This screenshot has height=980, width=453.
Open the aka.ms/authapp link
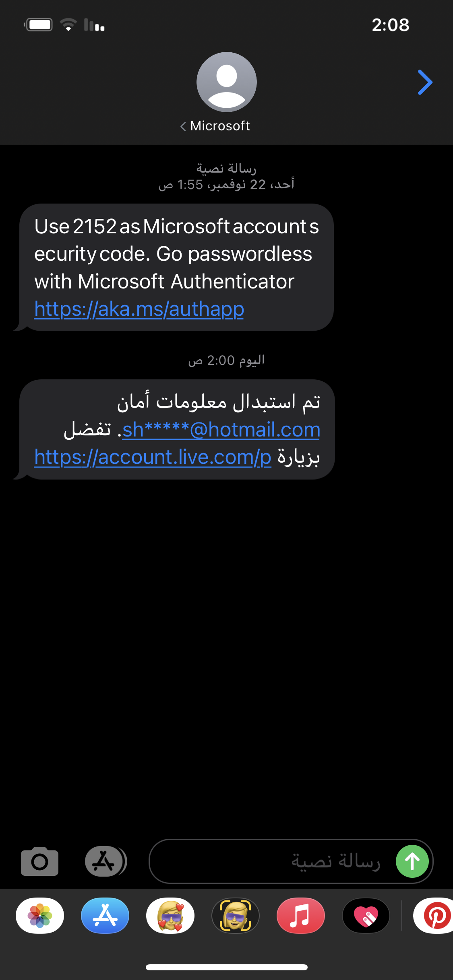pos(139,309)
